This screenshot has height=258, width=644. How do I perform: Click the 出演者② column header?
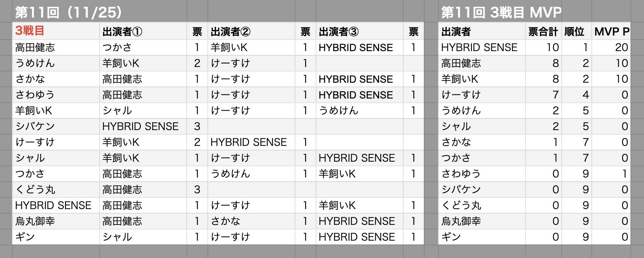click(x=230, y=32)
